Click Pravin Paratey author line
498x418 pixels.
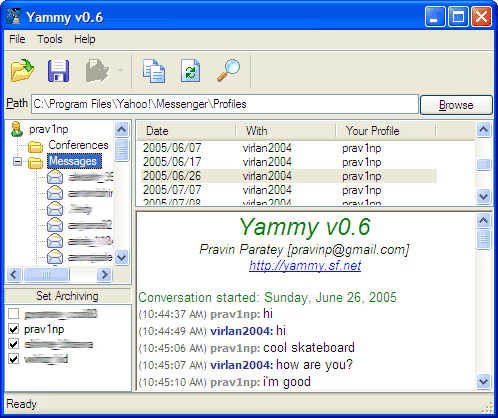(x=304, y=249)
